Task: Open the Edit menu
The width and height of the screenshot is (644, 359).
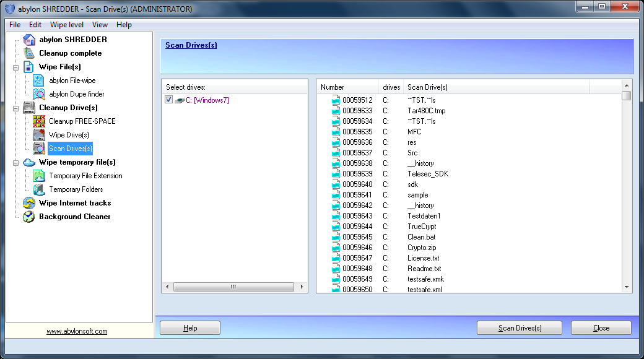Action: (x=35, y=25)
